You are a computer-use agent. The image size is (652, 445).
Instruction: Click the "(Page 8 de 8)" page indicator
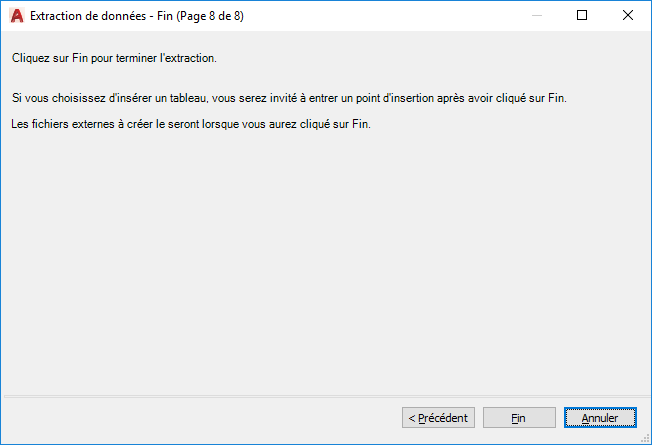coord(211,16)
